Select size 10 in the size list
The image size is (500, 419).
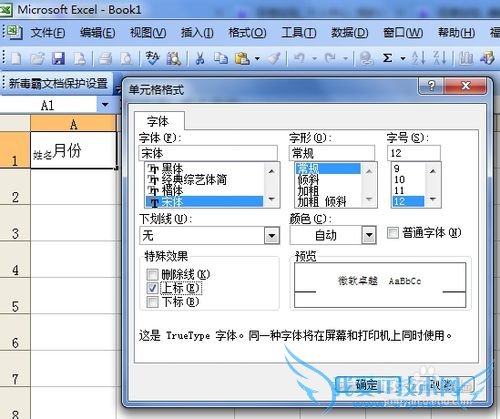click(x=408, y=180)
